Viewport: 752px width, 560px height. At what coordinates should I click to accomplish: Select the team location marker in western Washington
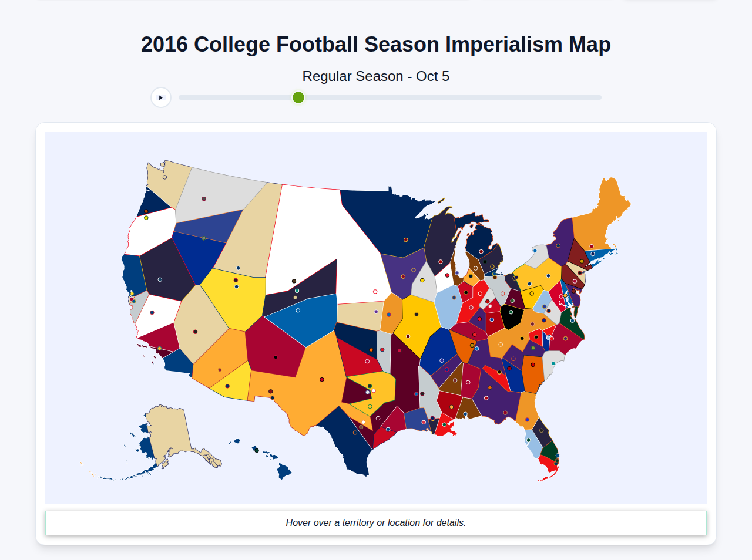164,177
